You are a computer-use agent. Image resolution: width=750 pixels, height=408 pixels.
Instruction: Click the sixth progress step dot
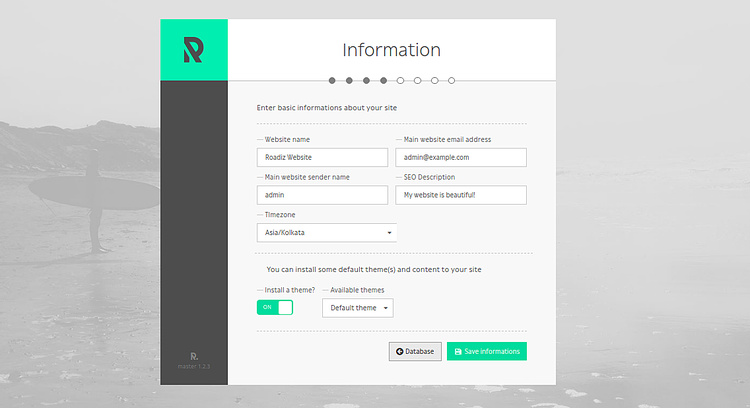(x=417, y=80)
